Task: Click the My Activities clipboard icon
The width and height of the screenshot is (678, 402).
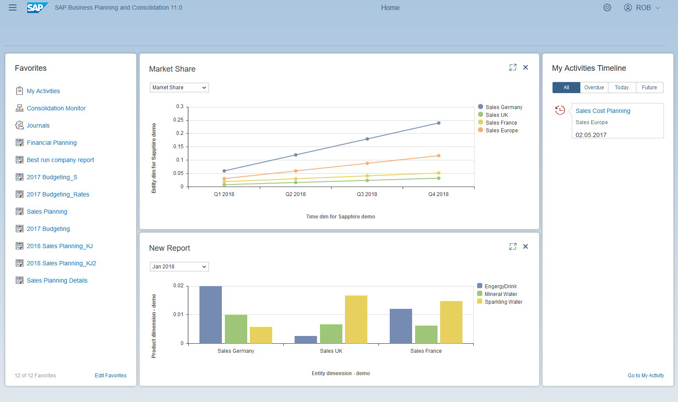Action: point(19,91)
